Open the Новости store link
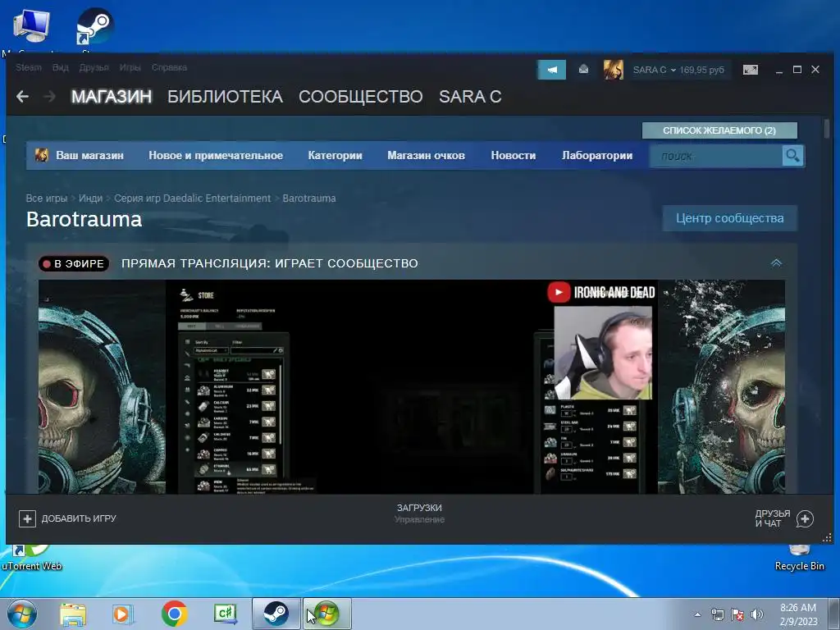The image size is (840, 630). click(x=514, y=155)
